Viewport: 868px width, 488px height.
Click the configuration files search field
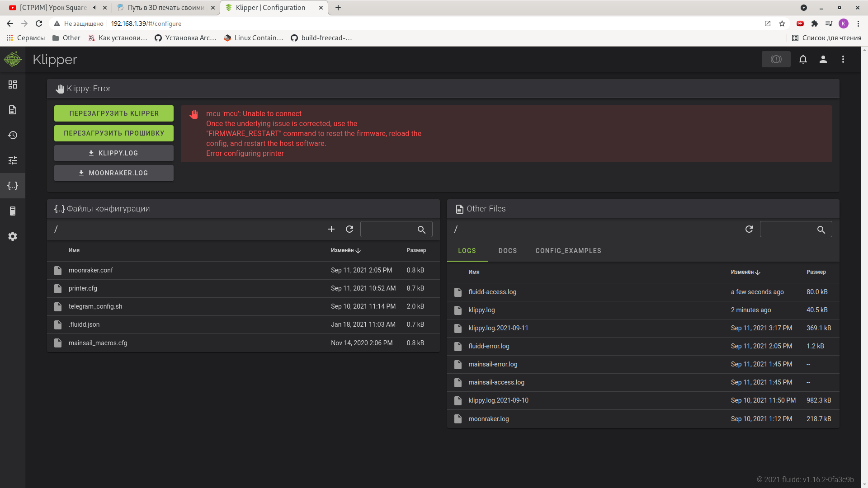[389, 229]
